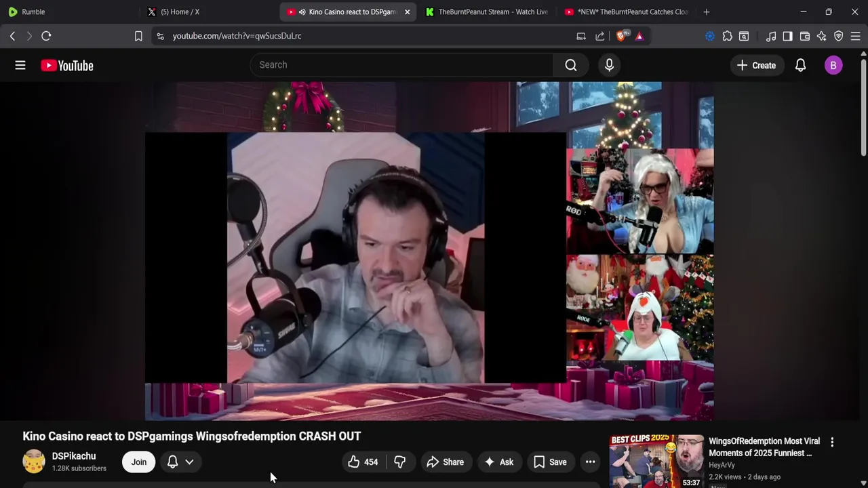
Task: Click the Create button
Action: (x=756, y=65)
